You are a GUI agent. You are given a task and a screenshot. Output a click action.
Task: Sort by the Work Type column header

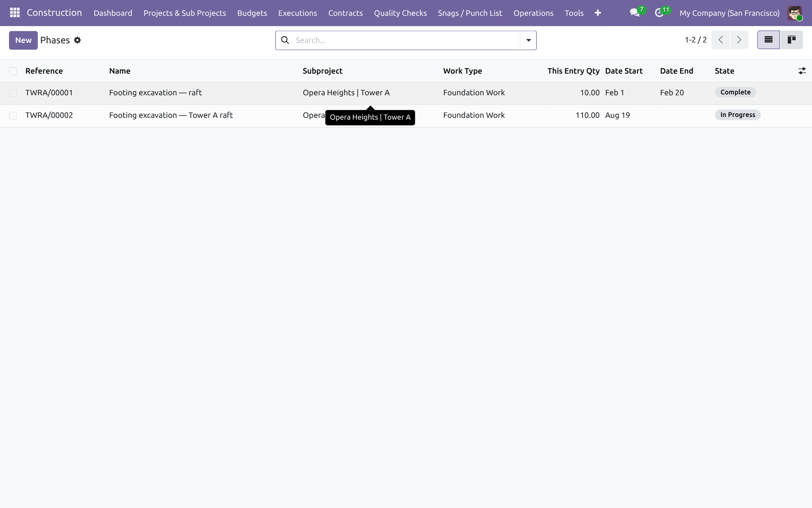(x=462, y=71)
